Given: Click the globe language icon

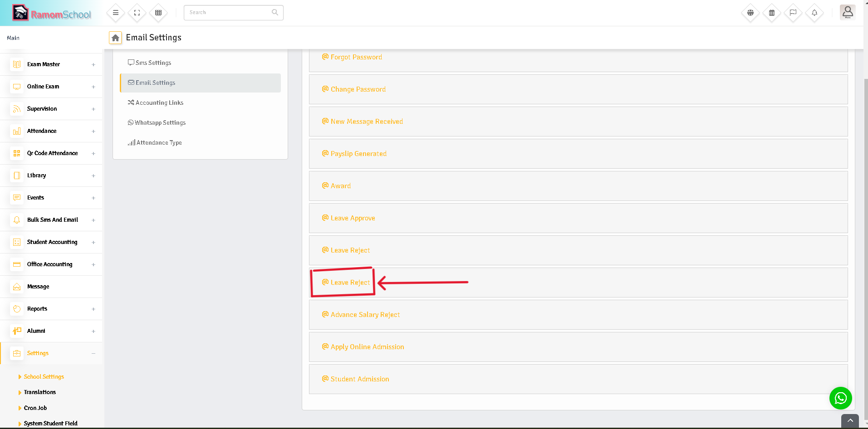Looking at the screenshot, I should tap(750, 13).
